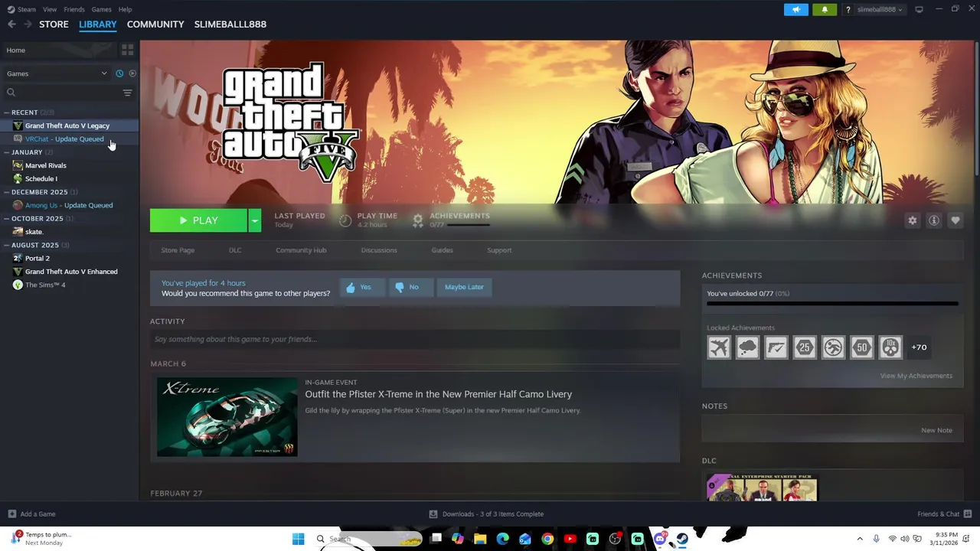Open the STORE tab

pyautogui.click(x=54, y=24)
